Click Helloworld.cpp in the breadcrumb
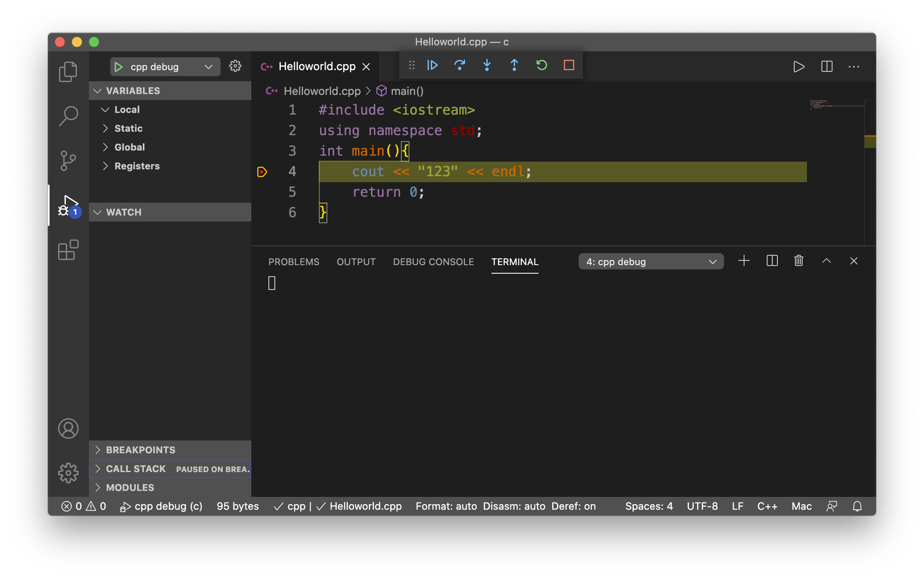Image resolution: width=924 pixels, height=579 pixels. 322,91
